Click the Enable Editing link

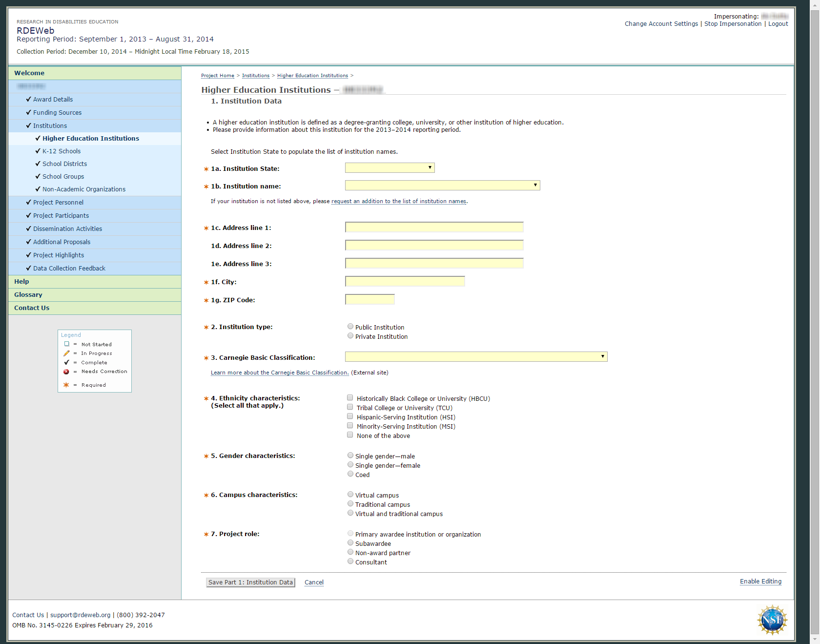point(760,582)
